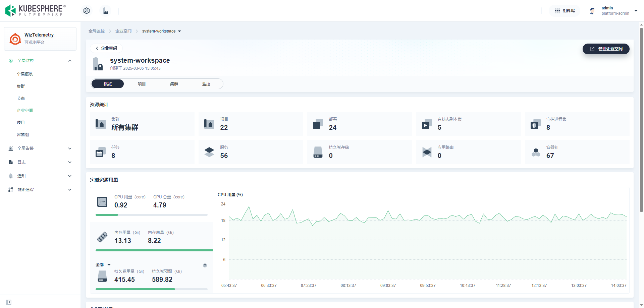Switch to the 项目 tab
Screen dimensions: 644x308
pyautogui.click(x=142, y=84)
